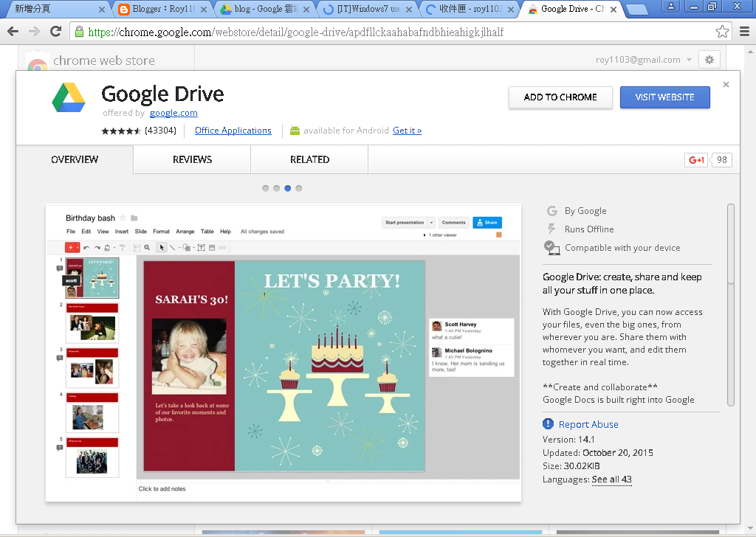The image size is (756, 537).
Task: Bookmark the page with the star icon
Action: tap(722, 32)
